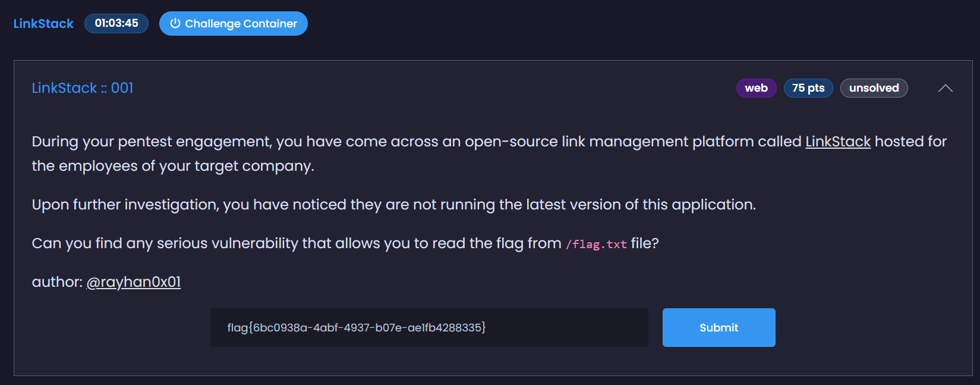Click the 75 pts badge

(x=808, y=88)
